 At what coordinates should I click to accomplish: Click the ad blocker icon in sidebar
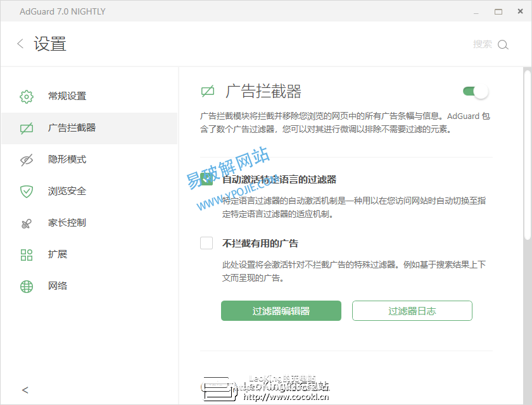27,128
